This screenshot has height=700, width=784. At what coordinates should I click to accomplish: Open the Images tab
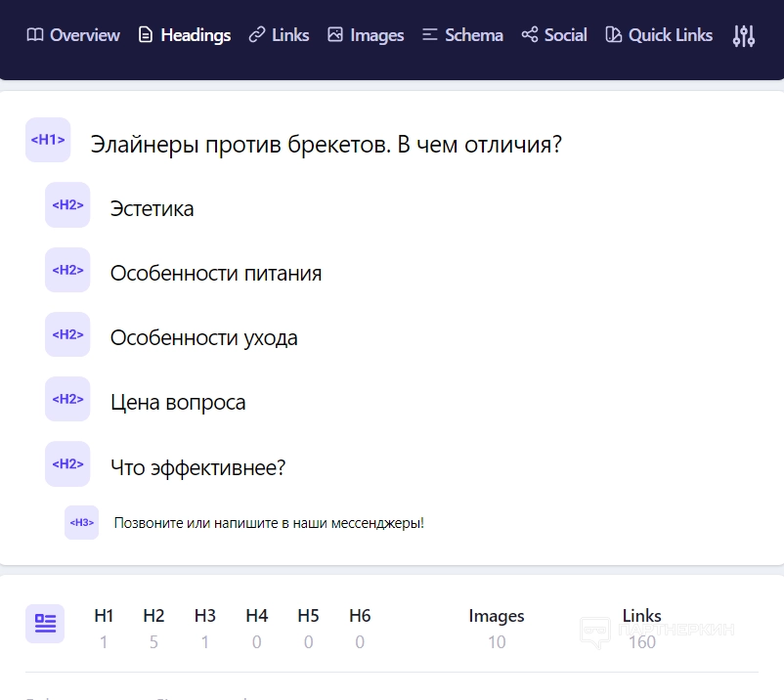click(366, 35)
